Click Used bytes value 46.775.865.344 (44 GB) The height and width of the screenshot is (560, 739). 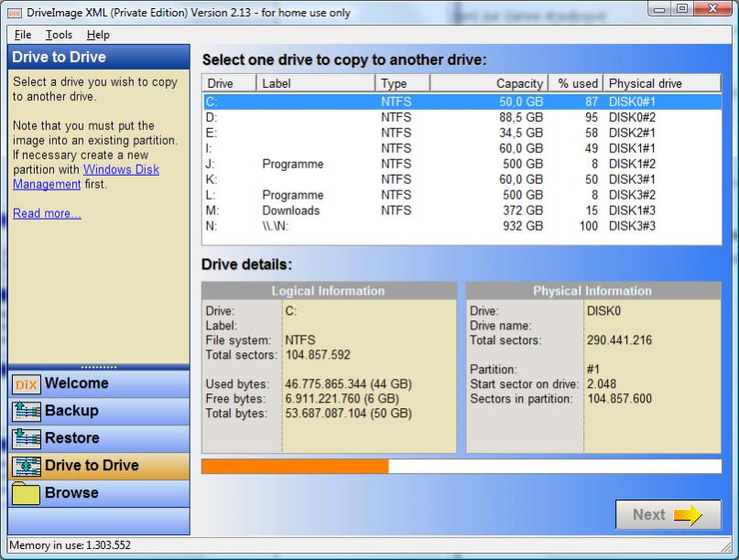[x=348, y=384]
